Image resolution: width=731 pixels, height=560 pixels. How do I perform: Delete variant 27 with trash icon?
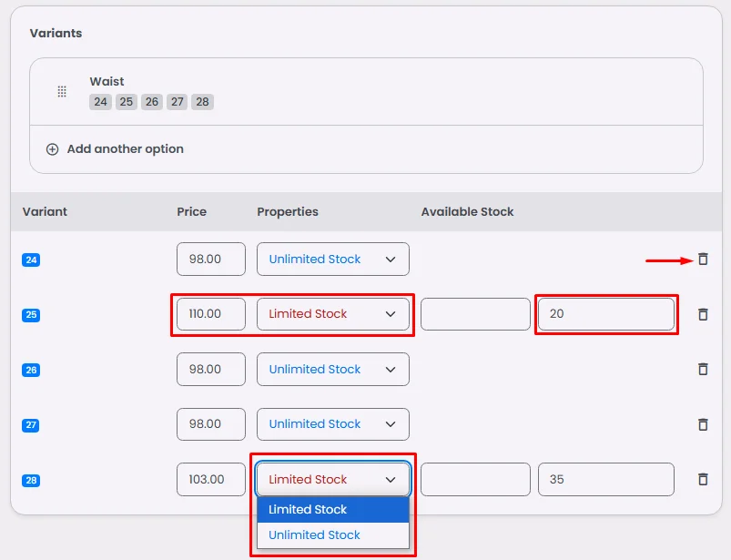703,424
